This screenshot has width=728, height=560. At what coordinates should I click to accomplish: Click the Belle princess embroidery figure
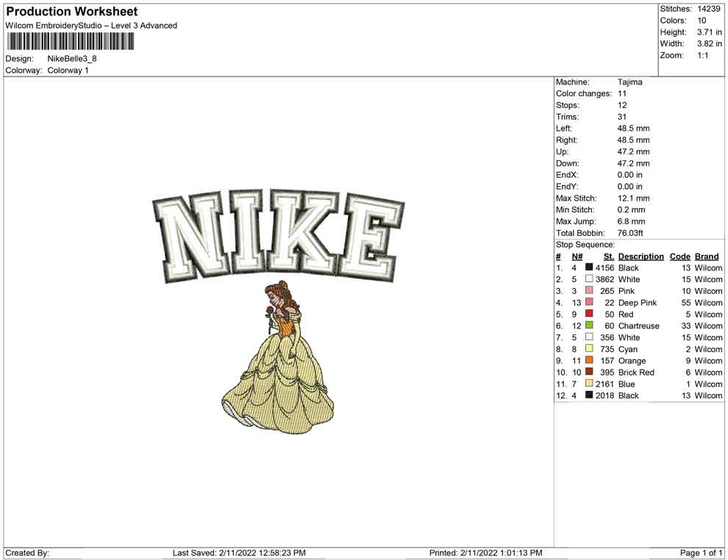point(278,357)
